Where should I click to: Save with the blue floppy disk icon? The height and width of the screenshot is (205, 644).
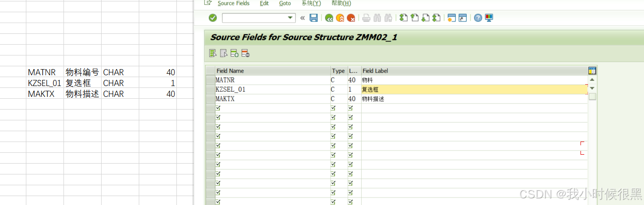point(314,18)
